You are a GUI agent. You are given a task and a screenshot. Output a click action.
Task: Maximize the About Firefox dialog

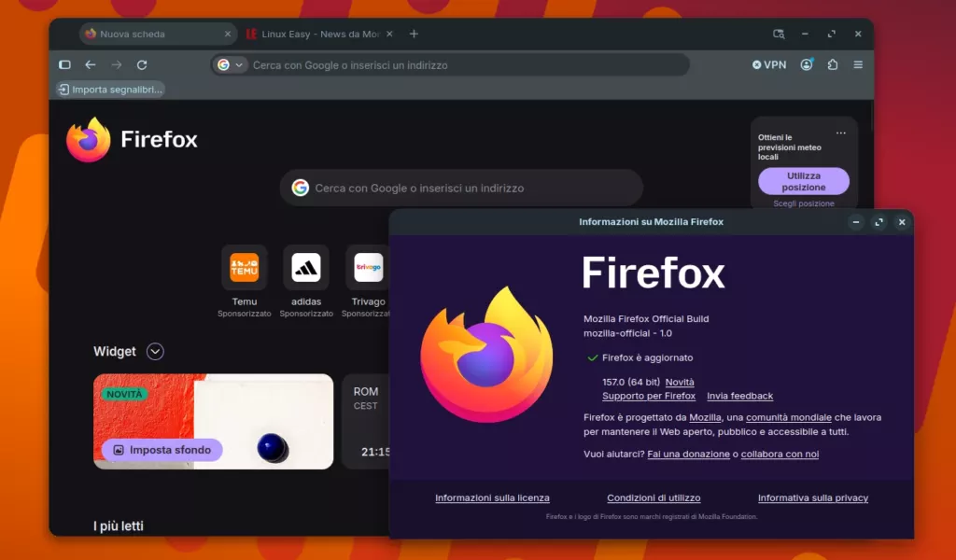879,222
